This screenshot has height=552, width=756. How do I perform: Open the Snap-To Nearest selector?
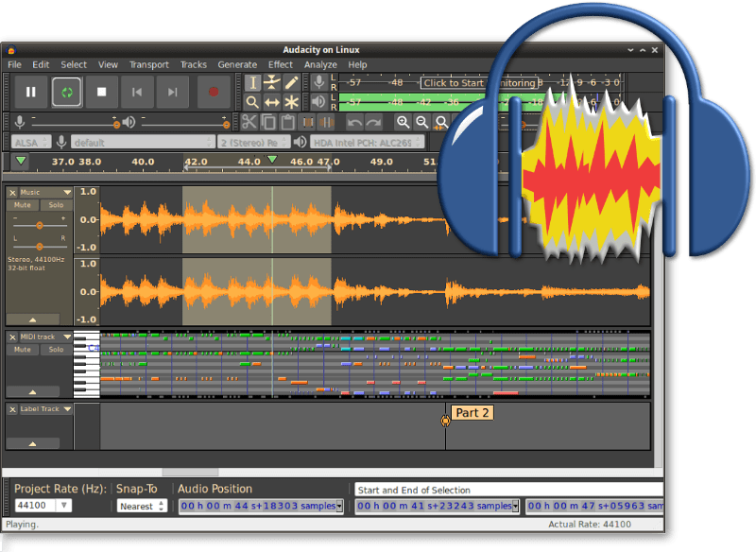(142, 506)
